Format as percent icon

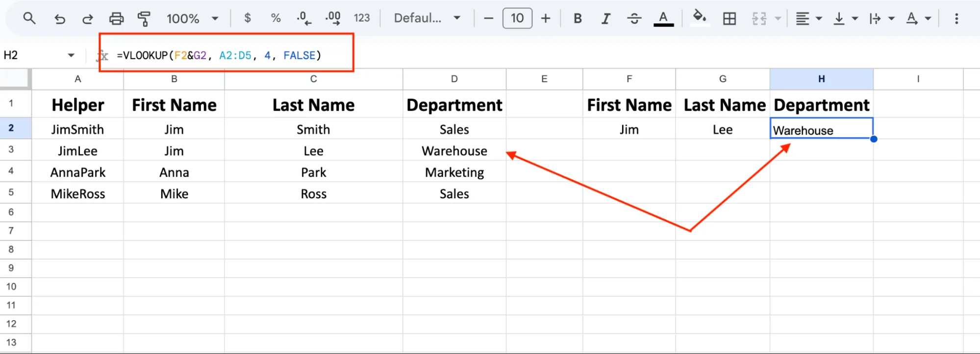tap(276, 18)
